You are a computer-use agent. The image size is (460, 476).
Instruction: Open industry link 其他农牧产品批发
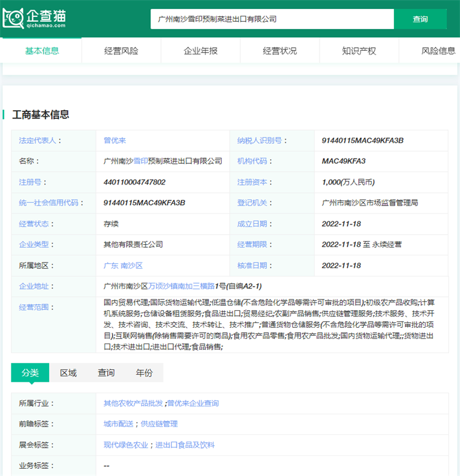pyautogui.click(x=133, y=403)
